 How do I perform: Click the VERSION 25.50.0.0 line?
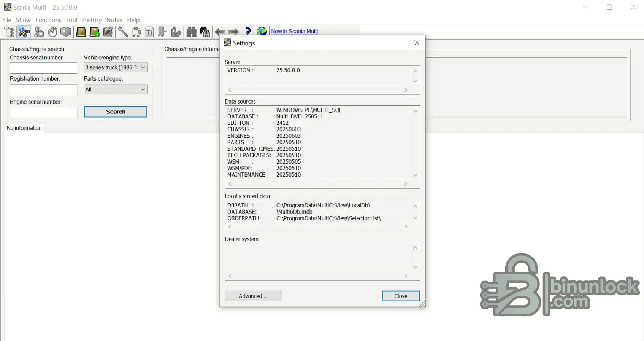263,70
